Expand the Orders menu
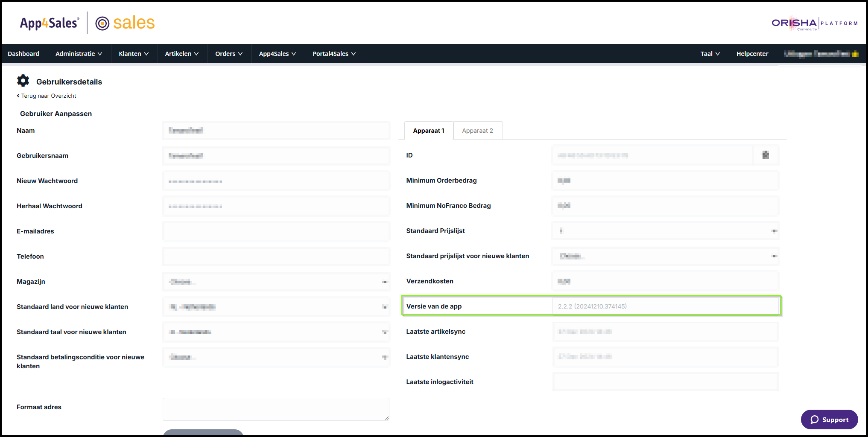The width and height of the screenshot is (868, 437). tap(229, 54)
